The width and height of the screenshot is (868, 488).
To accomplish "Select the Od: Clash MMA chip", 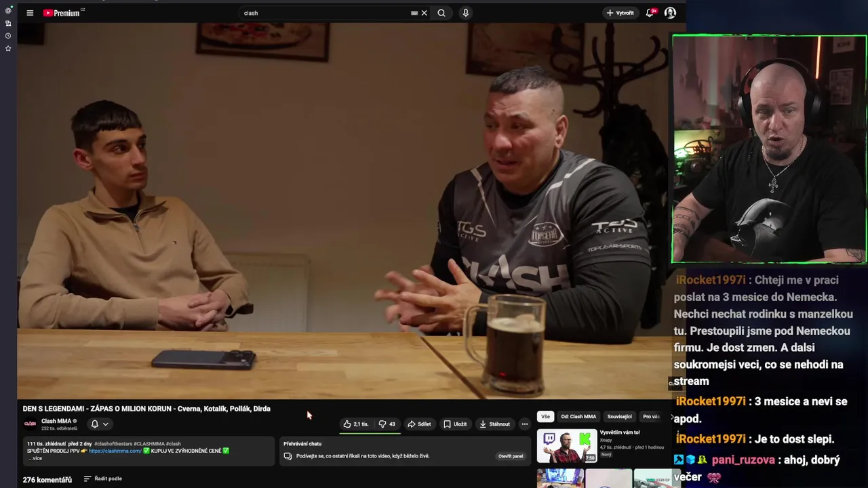I will pyautogui.click(x=578, y=417).
